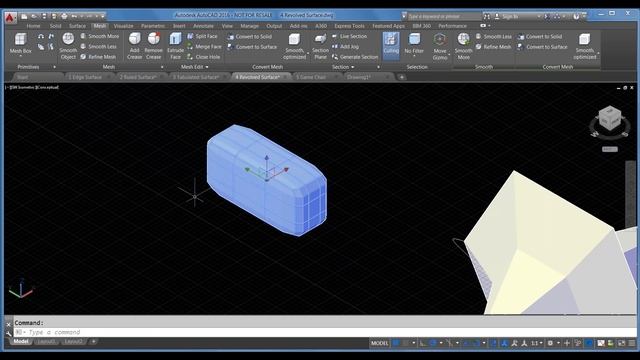Viewport: 640px width, 360px height.
Task: Switch to the Surface ribbon tab
Action: (77, 26)
